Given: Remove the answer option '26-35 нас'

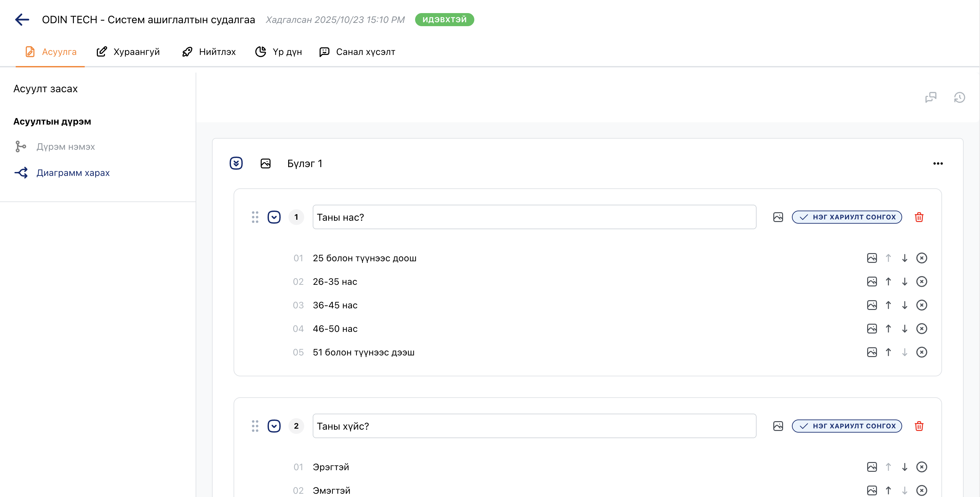Looking at the screenshot, I should [921, 282].
